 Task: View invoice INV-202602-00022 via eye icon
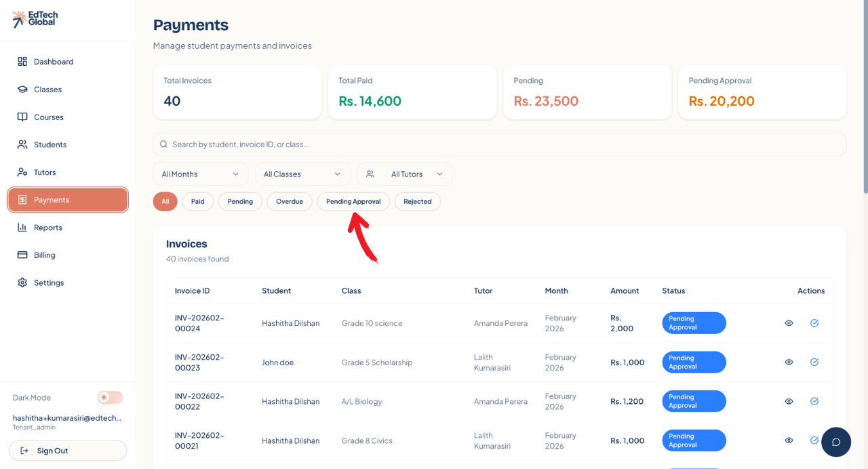[789, 402]
